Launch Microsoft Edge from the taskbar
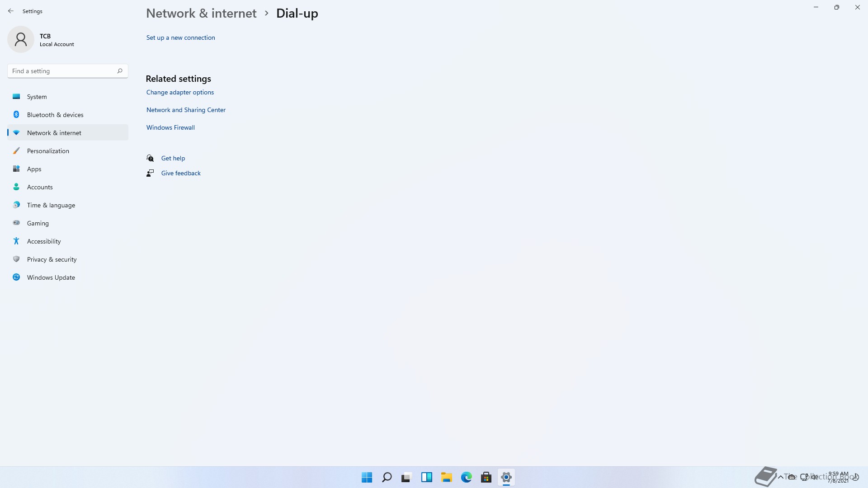Viewport: 868px width, 488px height. (466, 477)
